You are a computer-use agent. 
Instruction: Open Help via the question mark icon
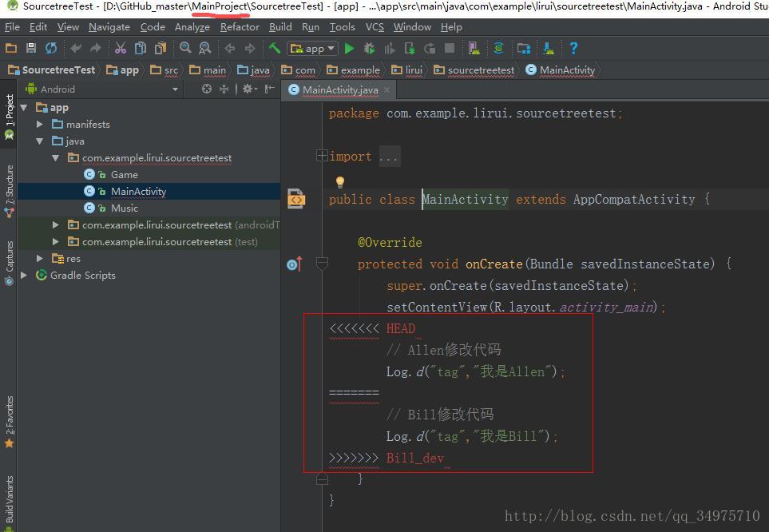(573, 49)
